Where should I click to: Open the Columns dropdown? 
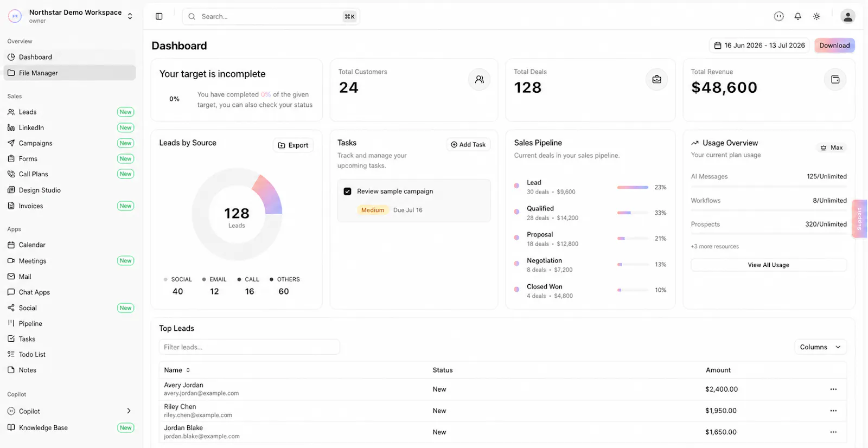(820, 347)
